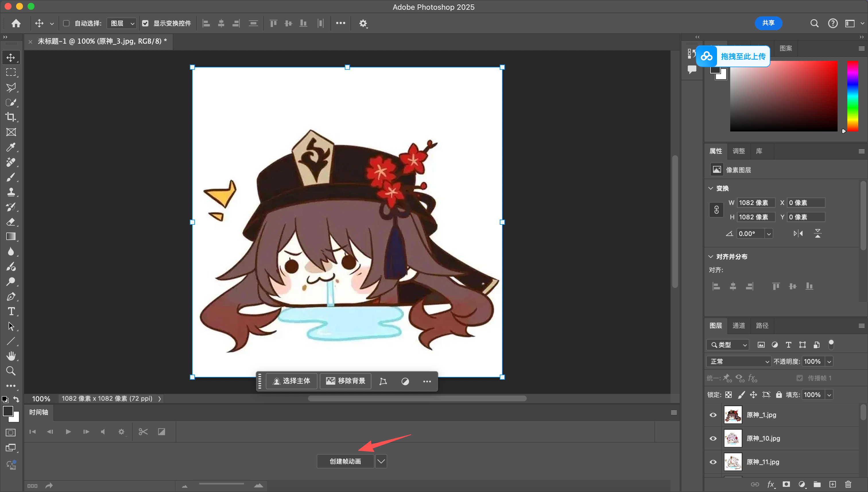Hide the 原神_1.jpg layer
This screenshot has width=868, height=492.
(713, 415)
